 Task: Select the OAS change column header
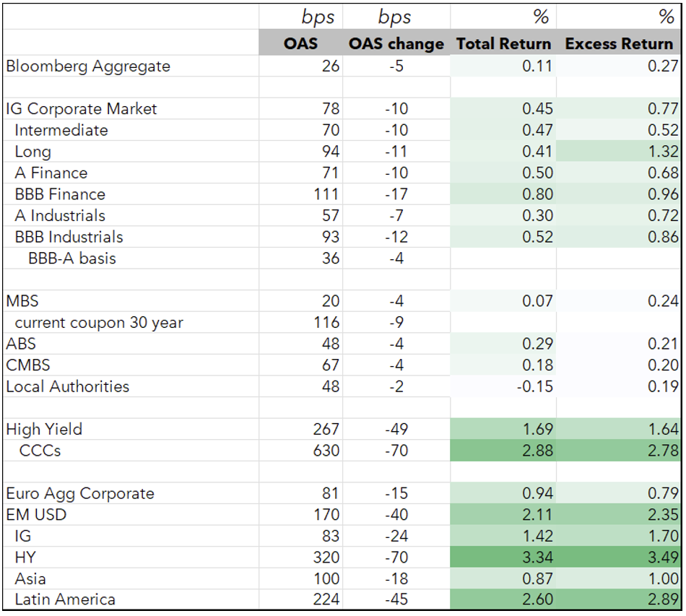click(396, 43)
